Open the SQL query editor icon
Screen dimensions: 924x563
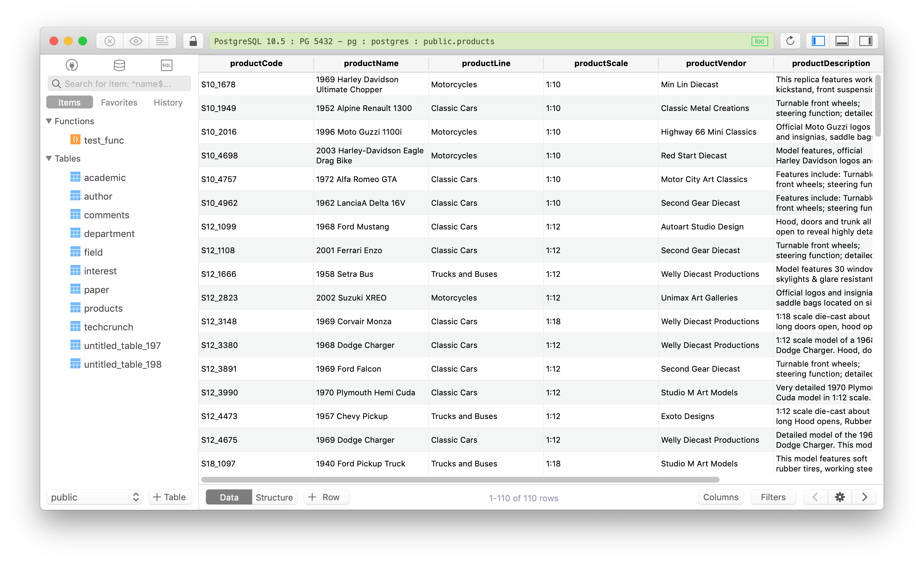[166, 65]
